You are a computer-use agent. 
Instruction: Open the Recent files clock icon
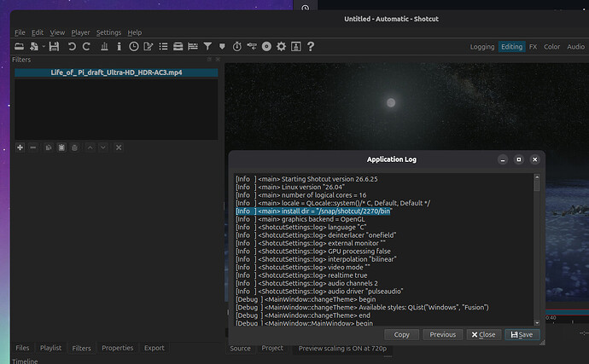tap(134, 47)
